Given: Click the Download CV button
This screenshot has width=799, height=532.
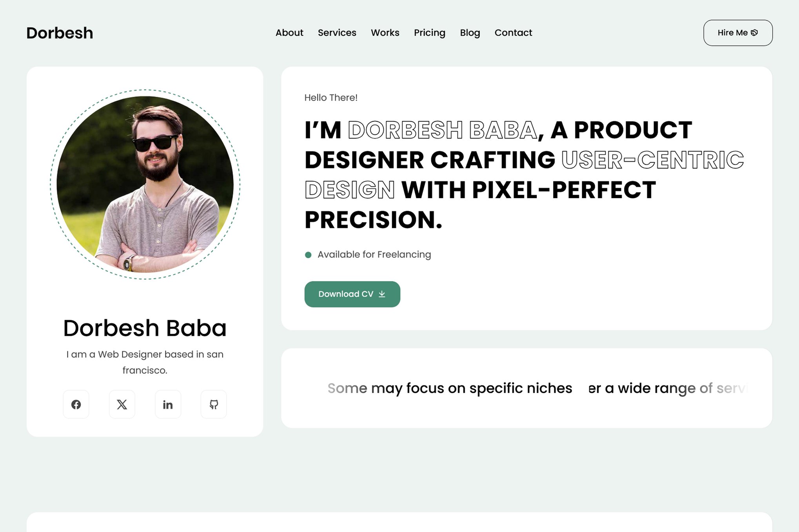Looking at the screenshot, I should [x=352, y=294].
